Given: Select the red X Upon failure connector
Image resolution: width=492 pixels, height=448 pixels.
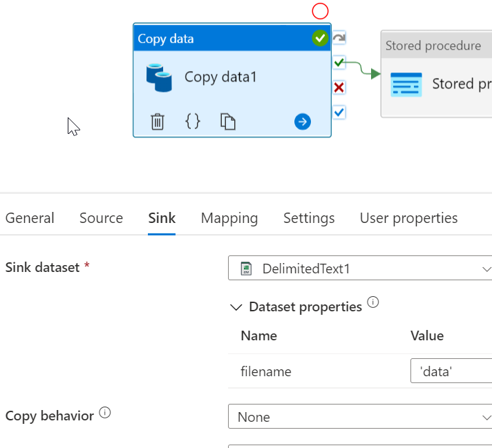Looking at the screenshot, I should [339, 88].
